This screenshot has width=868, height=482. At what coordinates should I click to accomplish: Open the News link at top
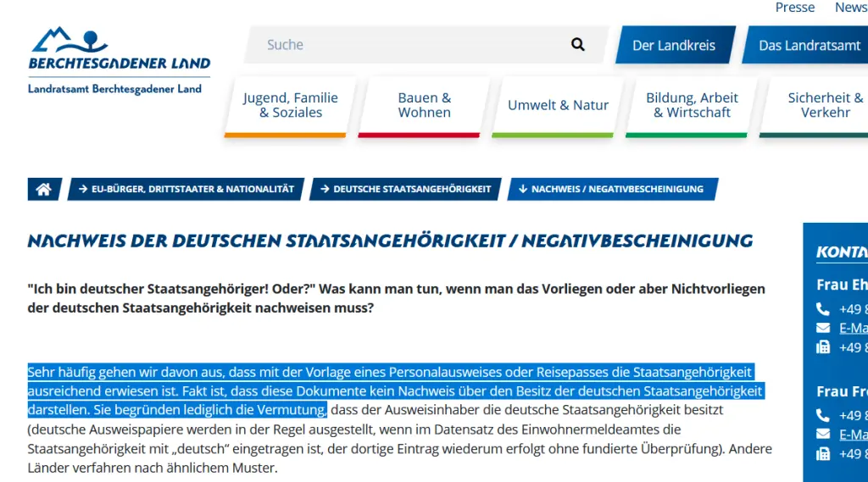(851, 7)
